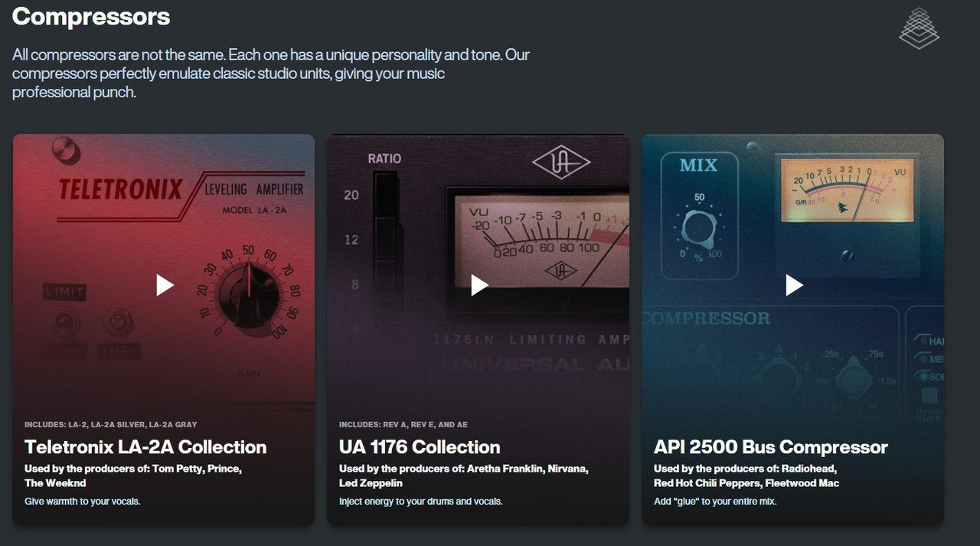Click the stacked layers logo icon
980x546 pixels.
point(919,28)
